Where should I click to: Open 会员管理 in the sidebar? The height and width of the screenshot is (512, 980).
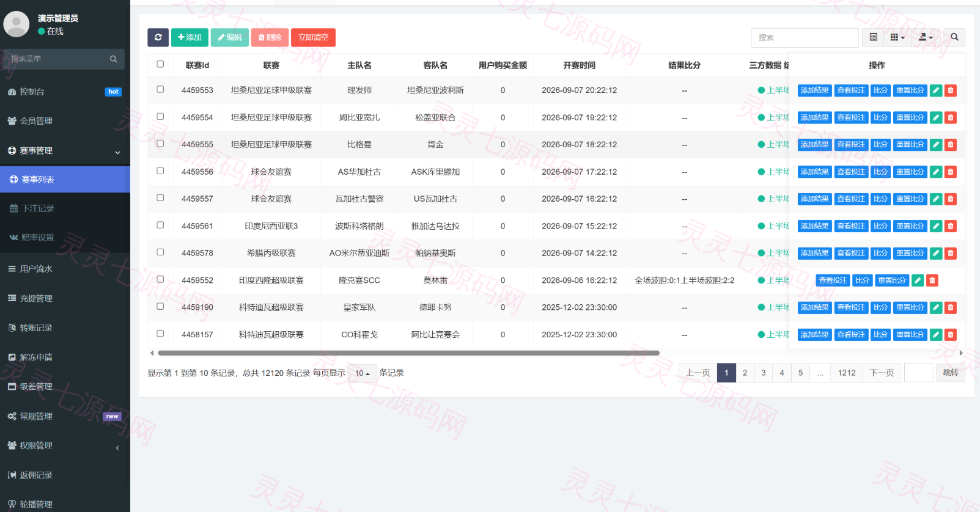click(x=65, y=121)
